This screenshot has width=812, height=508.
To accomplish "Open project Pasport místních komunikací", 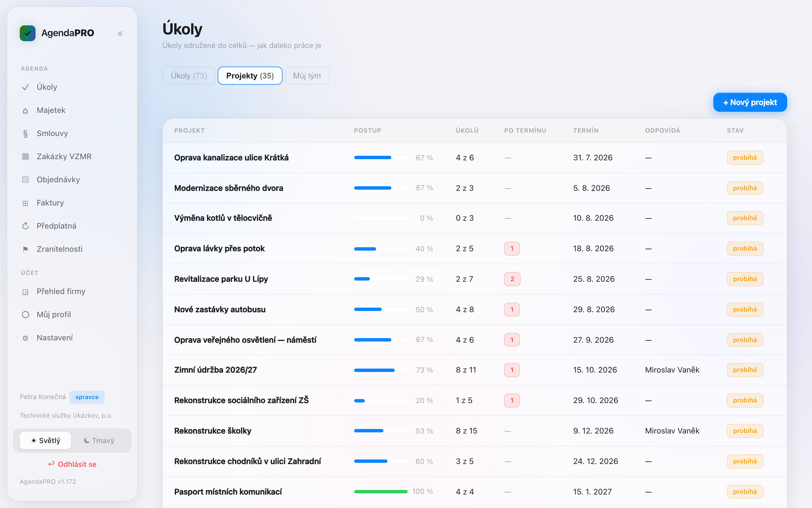I will [228, 492].
